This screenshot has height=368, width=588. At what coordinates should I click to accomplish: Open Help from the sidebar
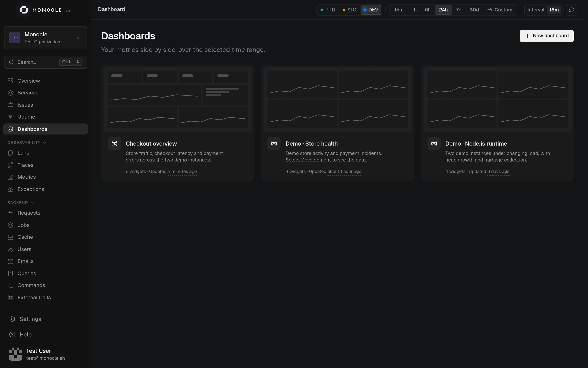46,335
